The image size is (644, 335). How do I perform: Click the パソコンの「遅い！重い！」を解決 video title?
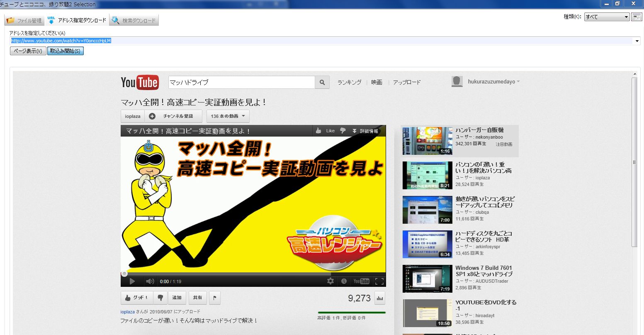point(484,168)
